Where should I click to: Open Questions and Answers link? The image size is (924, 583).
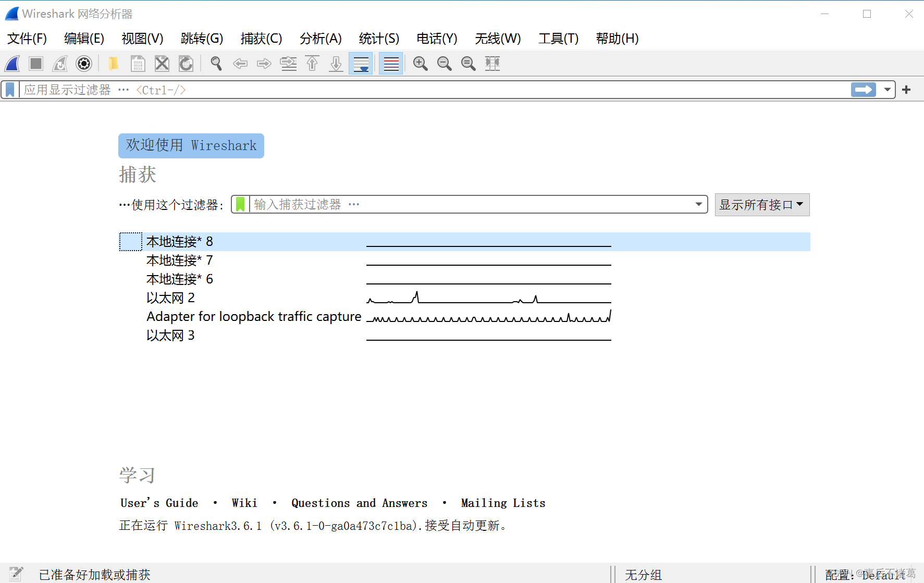click(x=359, y=503)
